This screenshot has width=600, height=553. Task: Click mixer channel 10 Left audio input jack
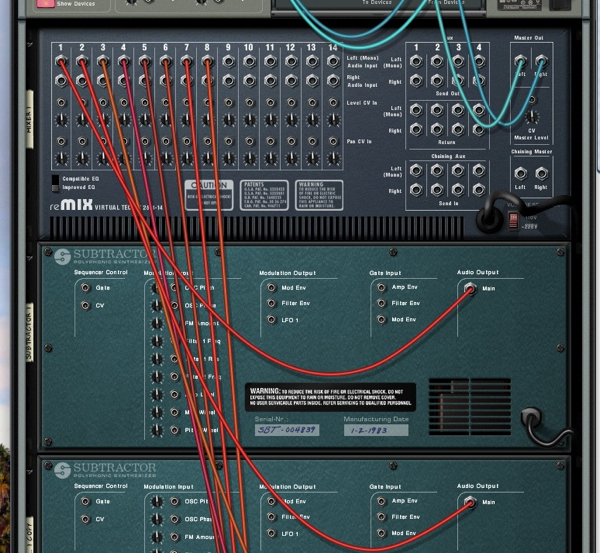249,62
